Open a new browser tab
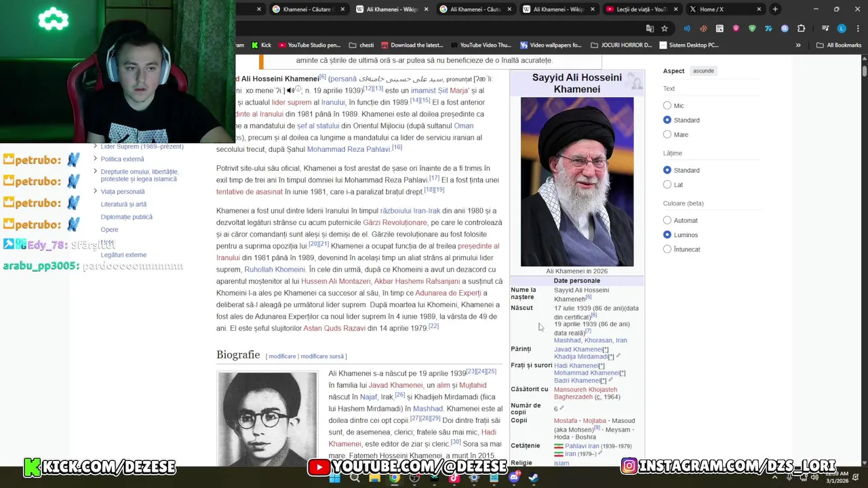 click(x=775, y=9)
